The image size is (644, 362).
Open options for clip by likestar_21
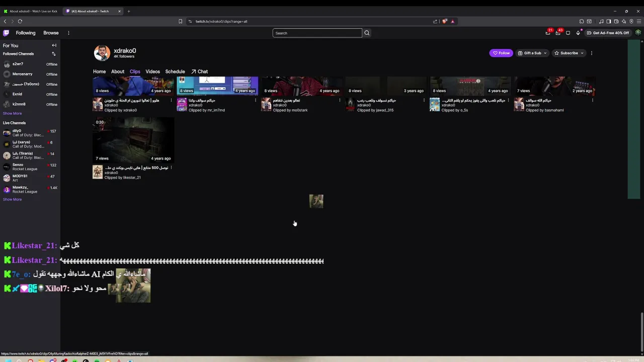171,167
